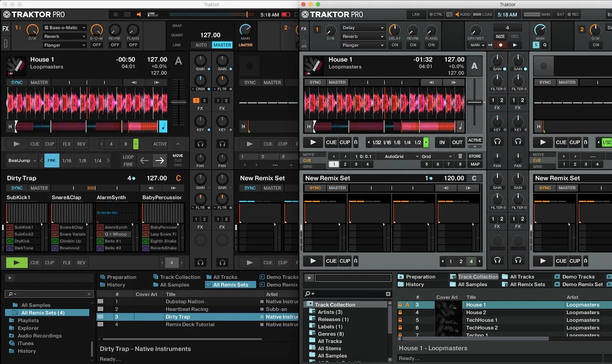The image size is (612, 364).
Task: Open the Delay effect dropdown in right window
Action: [363, 28]
